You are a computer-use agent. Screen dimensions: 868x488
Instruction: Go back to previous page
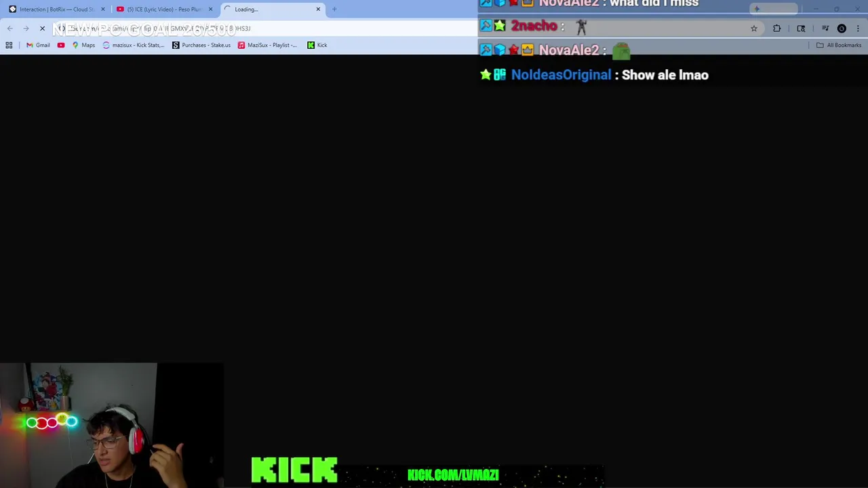[x=10, y=28]
